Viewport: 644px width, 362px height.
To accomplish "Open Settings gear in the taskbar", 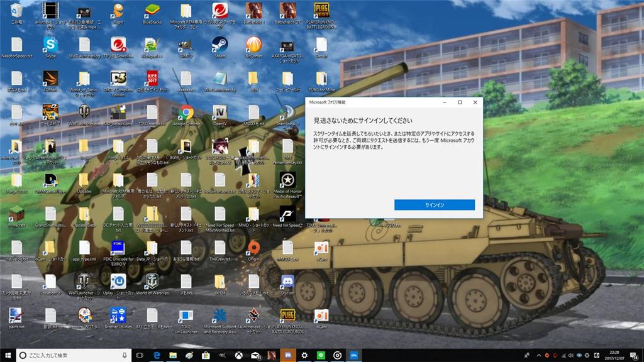I will [304, 356].
